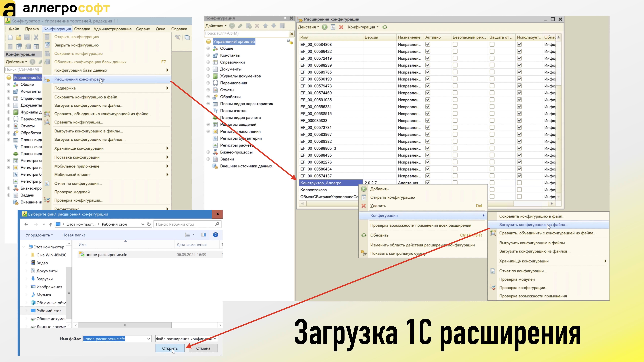
Task: Click the close configuration icon in Конфигуратор's second toolbar row
Action: point(19,47)
